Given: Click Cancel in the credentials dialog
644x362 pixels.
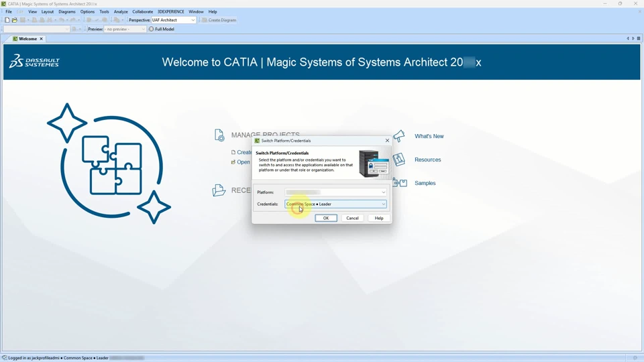Looking at the screenshot, I should 352,218.
